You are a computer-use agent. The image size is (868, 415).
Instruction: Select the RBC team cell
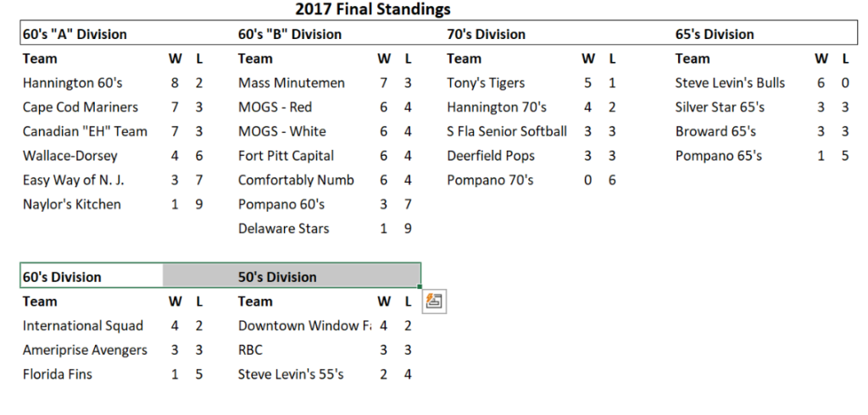click(x=251, y=350)
